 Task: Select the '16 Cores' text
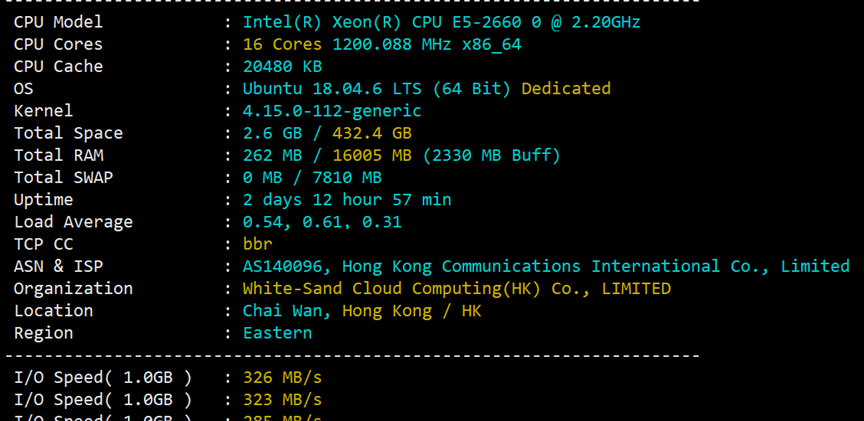click(x=283, y=44)
